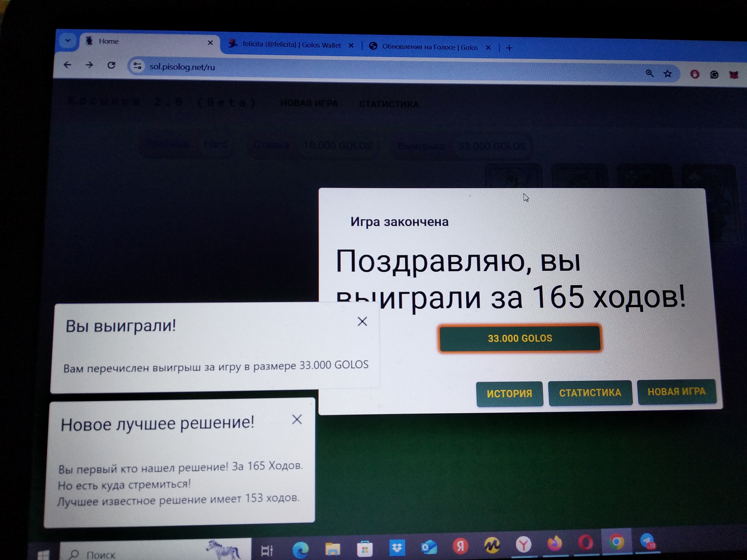Close the Новое лучшее решение notification
747x560 pixels.
point(297,420)
